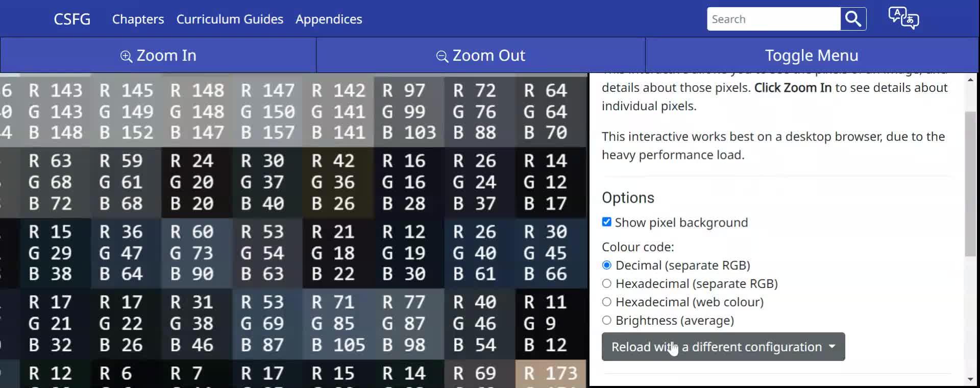Select Hexadecimal (web colour) option
Viewport: 980px width, 388px height.
[607, 302]
